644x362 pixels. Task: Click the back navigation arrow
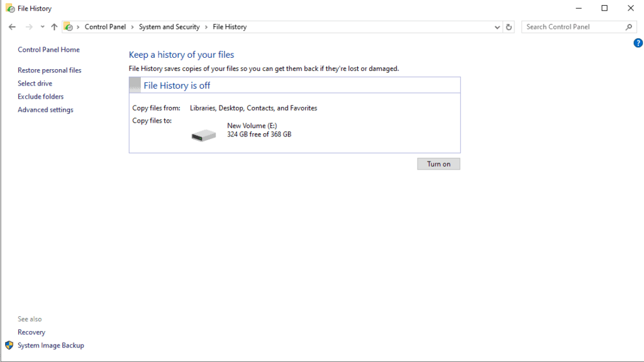click(x=12, y=26)
